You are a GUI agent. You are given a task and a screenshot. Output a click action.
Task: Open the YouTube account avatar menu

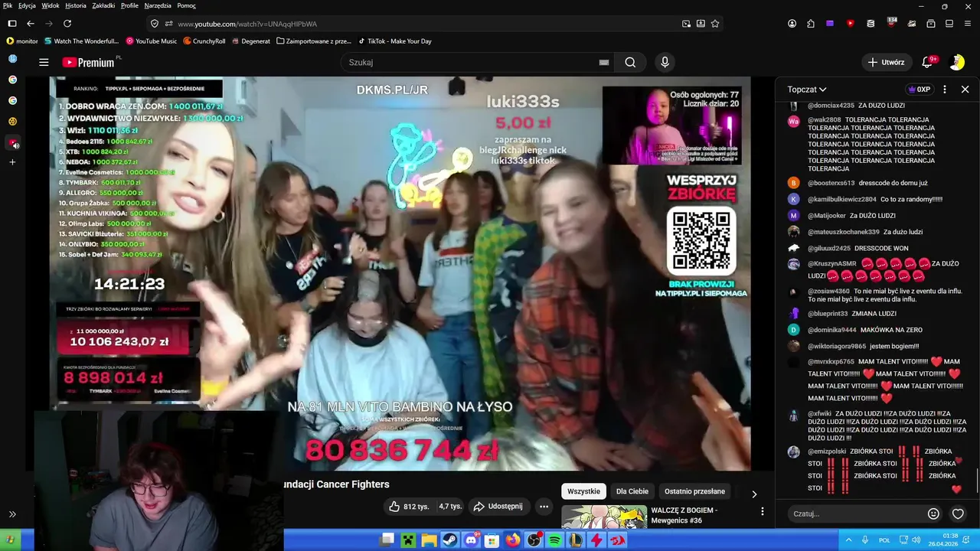[956, 62]
